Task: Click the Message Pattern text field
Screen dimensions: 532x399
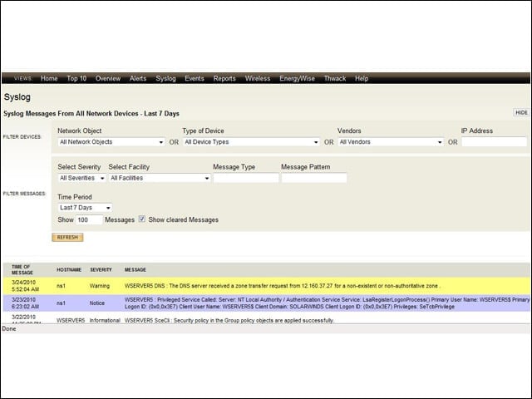Action: click(x=314, y=178)
